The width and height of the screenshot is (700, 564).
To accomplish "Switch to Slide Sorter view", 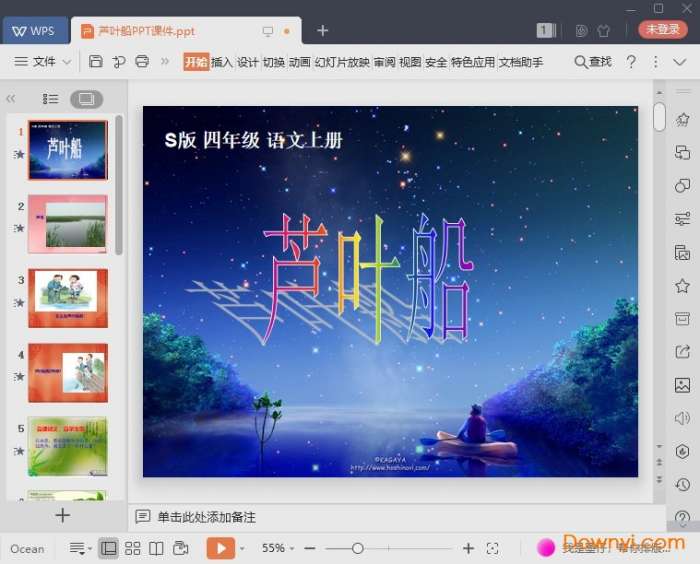I will click(x=133, y=548).
